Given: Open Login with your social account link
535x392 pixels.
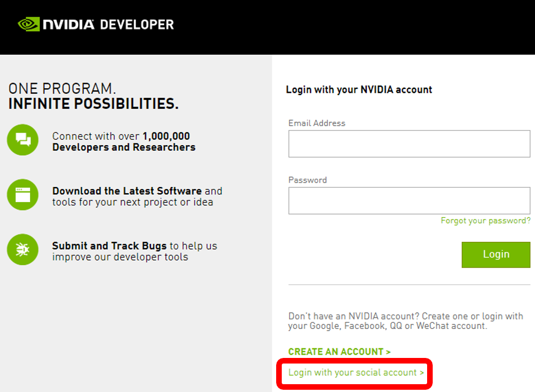Looking at the screenshot, I should click(356, 372).
